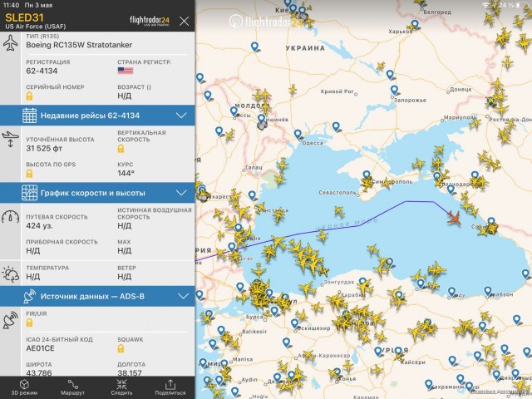Click the radar antenna icon beside FIR/UIR

point(10,320)
